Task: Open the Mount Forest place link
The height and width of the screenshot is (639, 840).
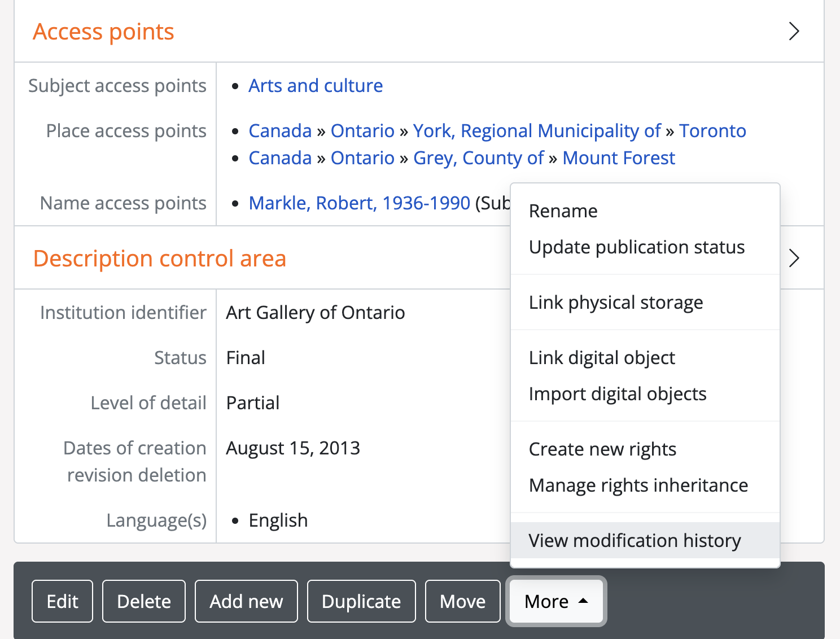Action: point(618,158)
